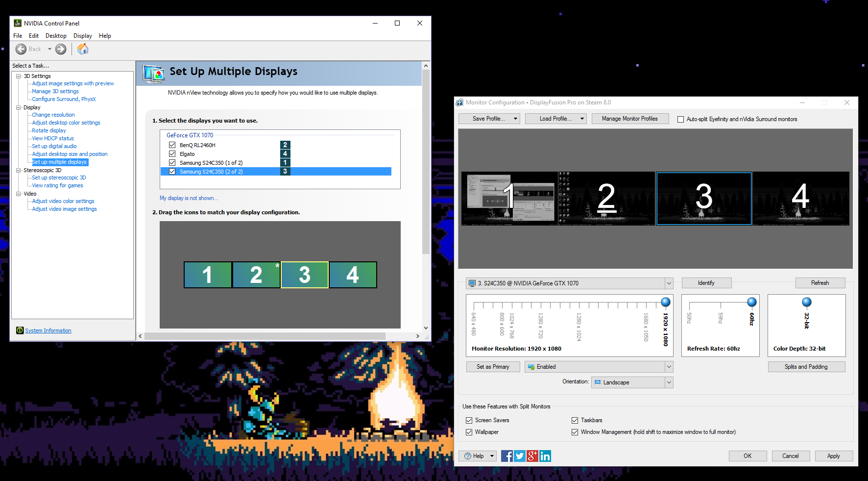Uncheck Samsung S24C350 (2 of 2) checkbox
This screenshot has height=481, width=868.
(172, 172)
